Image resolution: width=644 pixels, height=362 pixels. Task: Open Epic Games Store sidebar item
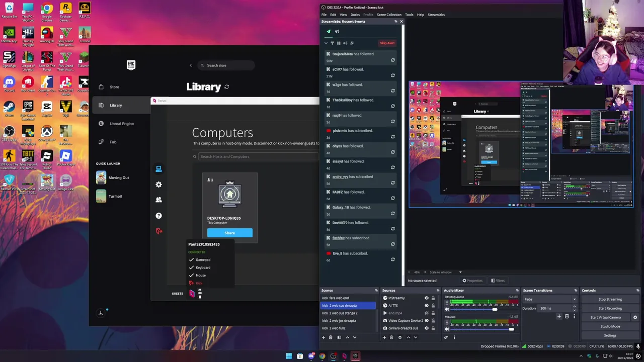coord(115,87)
